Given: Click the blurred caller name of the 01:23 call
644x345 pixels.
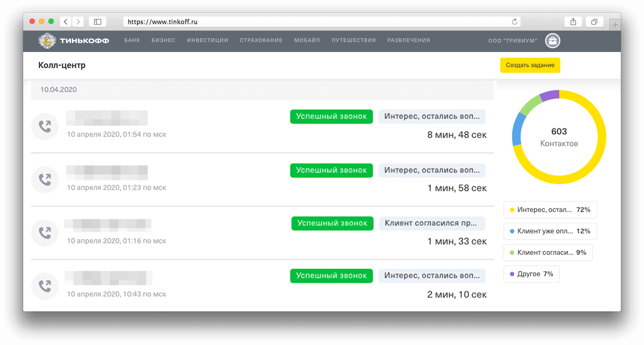Looking at the screenshot, I should tap(106, 172).
